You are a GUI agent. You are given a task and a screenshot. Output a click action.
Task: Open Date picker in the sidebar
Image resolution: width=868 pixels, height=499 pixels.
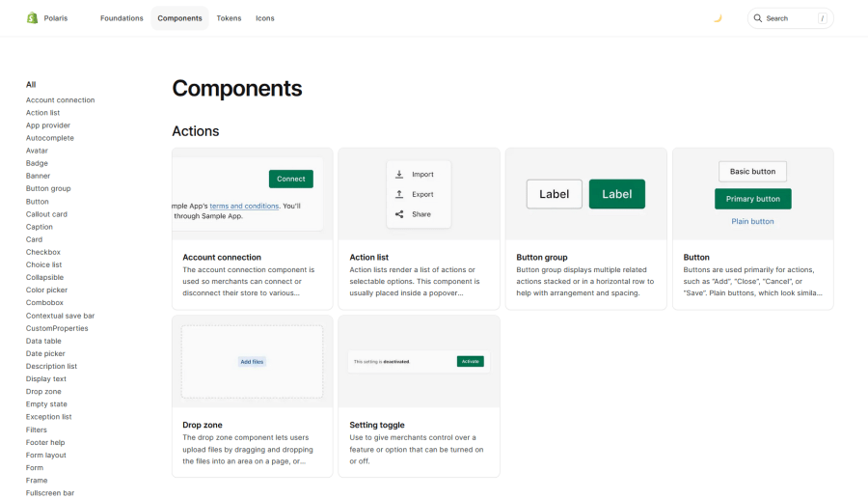coord(45,353)
